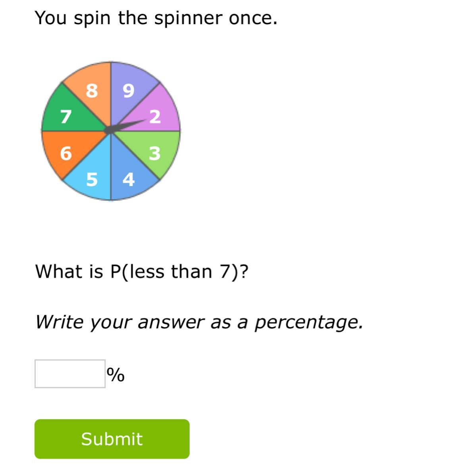Click the percent sign beside the input
476x476 pixels.
point(116,374)
